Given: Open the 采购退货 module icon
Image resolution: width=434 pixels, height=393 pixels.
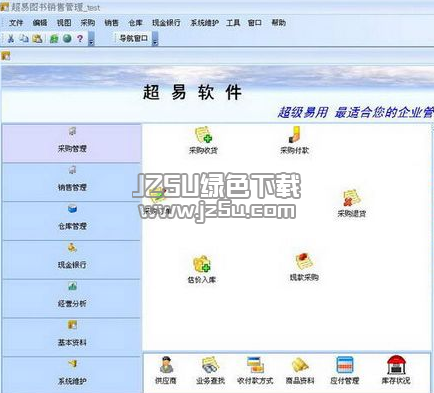Looking at the screenshot, I should click(352, 204).
